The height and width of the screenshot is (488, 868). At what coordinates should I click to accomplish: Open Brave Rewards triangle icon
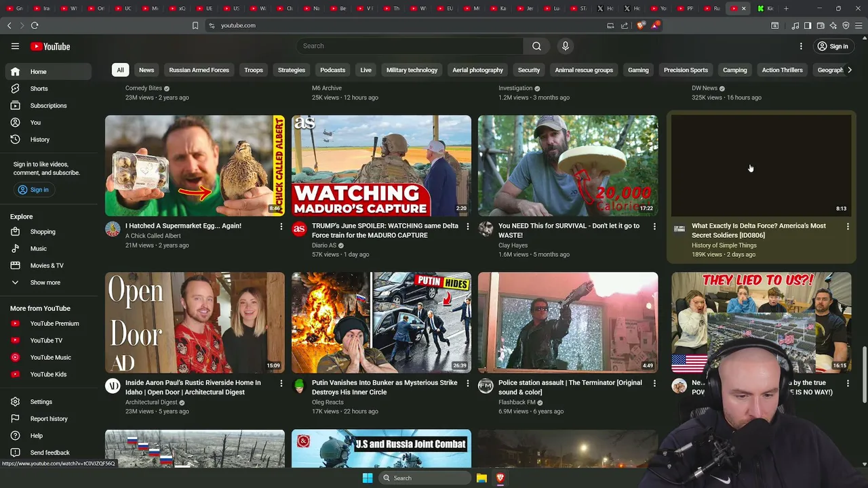point(654,25)
